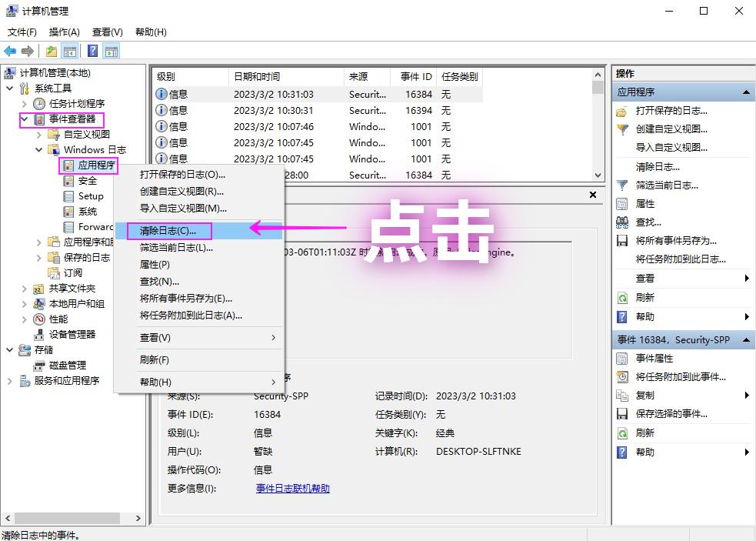Select the 系统 log icon
The image size is (756, 541).
pyautogui.click(x=69, y=212)
